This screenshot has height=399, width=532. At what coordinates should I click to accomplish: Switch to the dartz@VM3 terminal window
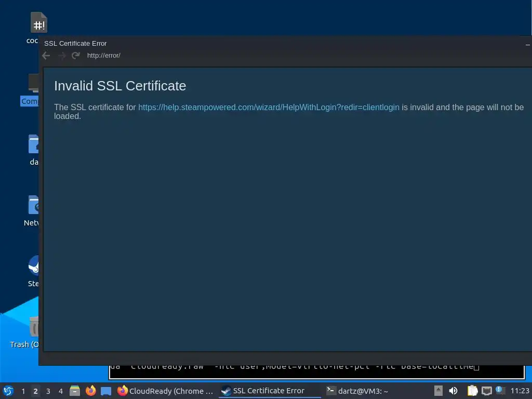tap(357, 391)
